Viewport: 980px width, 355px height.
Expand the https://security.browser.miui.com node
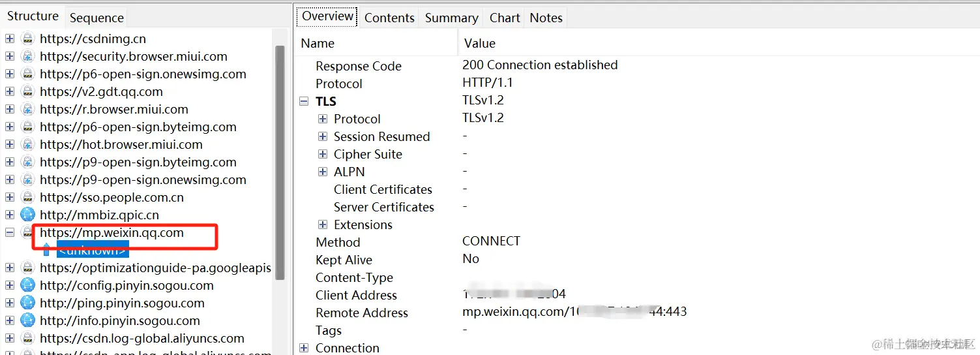[10, 56]
